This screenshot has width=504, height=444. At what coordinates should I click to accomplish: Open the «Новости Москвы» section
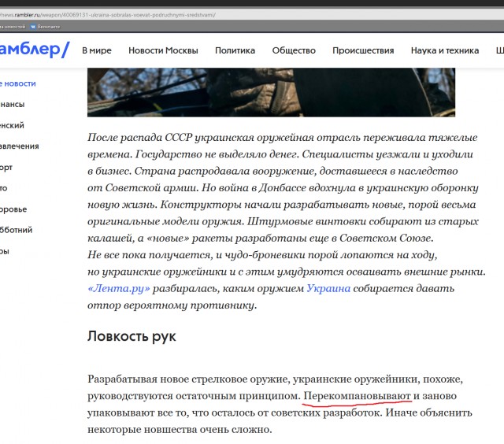point(163,50)
